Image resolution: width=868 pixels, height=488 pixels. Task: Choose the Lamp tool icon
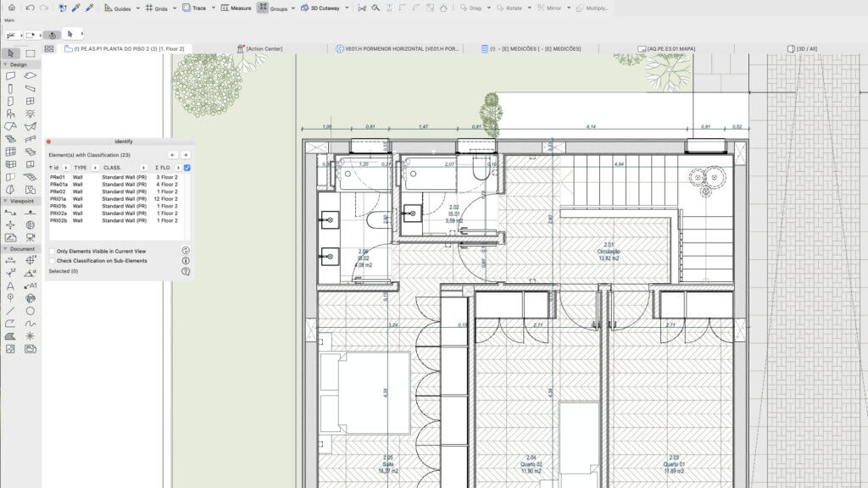click(x=31, y=114)
